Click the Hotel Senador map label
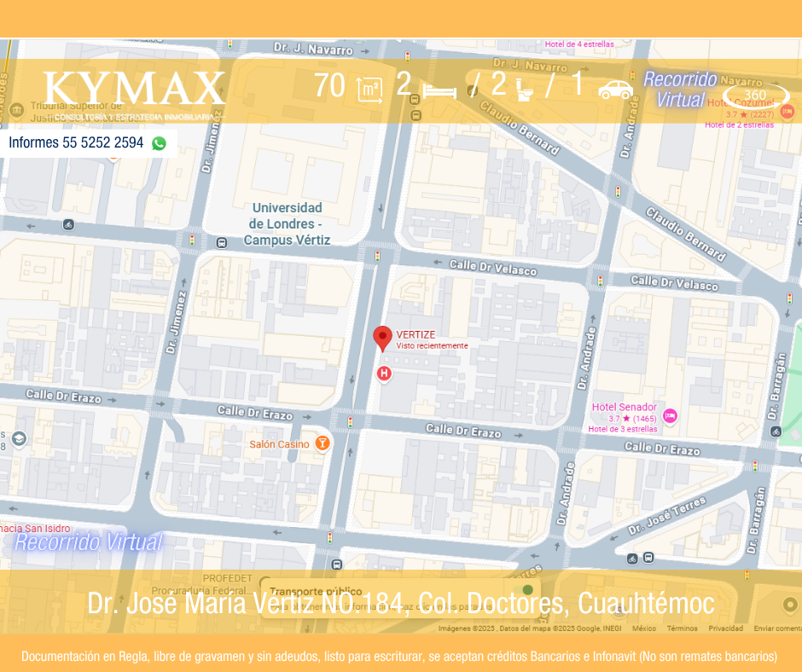Screen dimensions: 802x672 click(625, 407)
